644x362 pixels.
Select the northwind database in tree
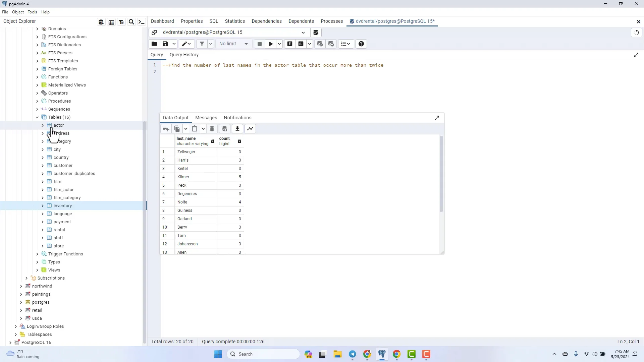point(42,286)
